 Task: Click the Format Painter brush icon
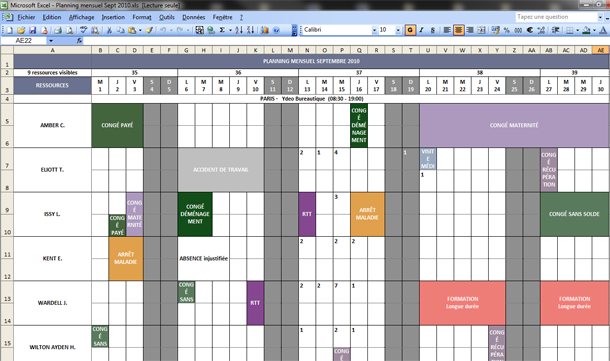pos(149,30)
